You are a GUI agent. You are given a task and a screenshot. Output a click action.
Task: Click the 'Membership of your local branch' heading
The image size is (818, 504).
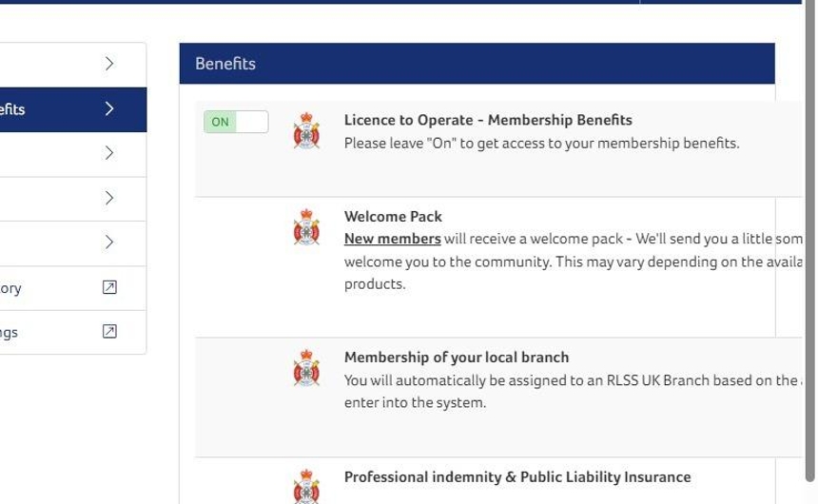point(457,358)
